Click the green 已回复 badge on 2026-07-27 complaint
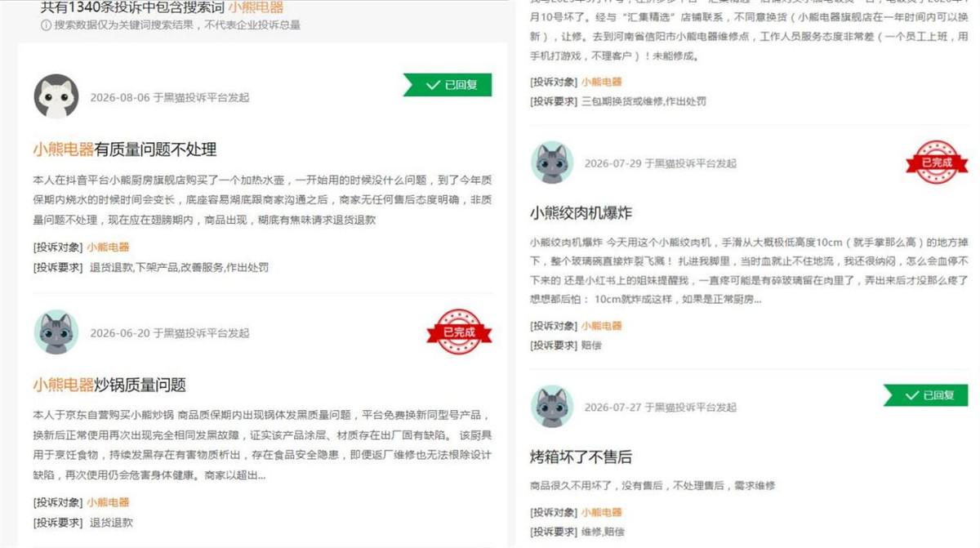The width and height of the screenshot is (980, 548). (926, 395)
